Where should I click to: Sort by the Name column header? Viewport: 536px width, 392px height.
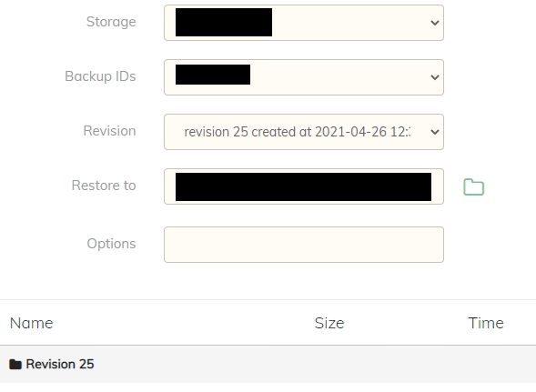(32, 323)
